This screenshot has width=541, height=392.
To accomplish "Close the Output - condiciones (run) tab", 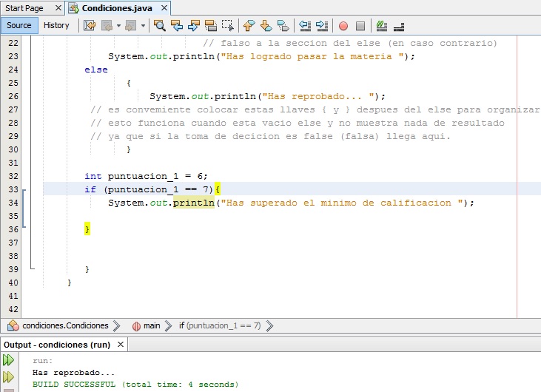I will pyautogui.click(x=120, y=345).
